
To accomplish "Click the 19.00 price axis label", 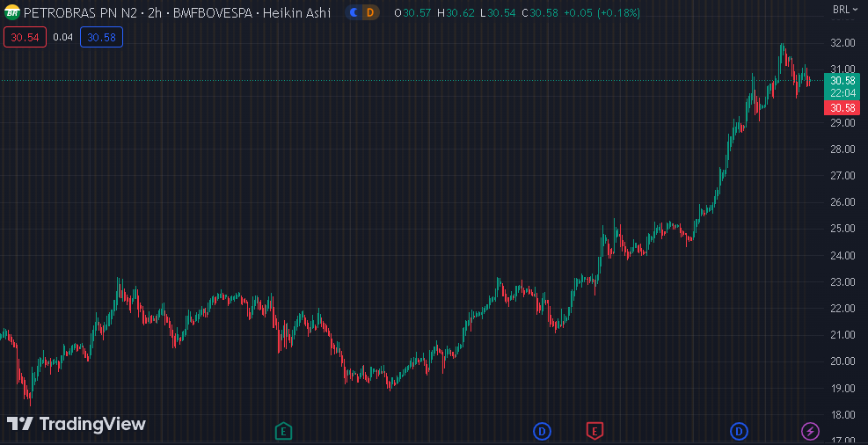I will coord(844,388).
